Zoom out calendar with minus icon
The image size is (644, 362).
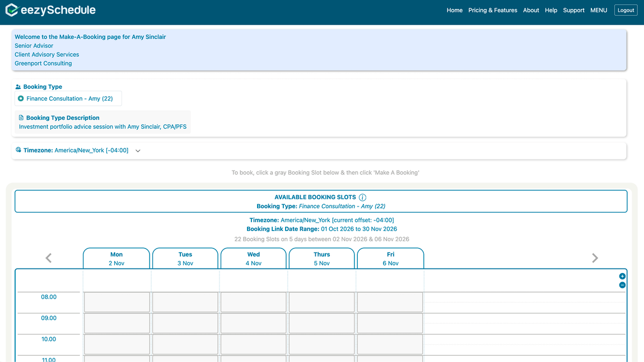(x=622, y=285)
